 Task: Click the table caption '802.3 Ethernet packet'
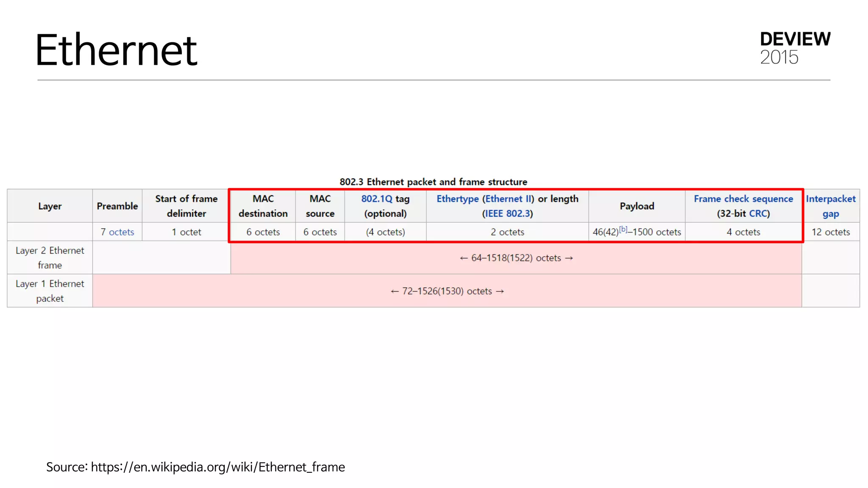pos(433,182)
